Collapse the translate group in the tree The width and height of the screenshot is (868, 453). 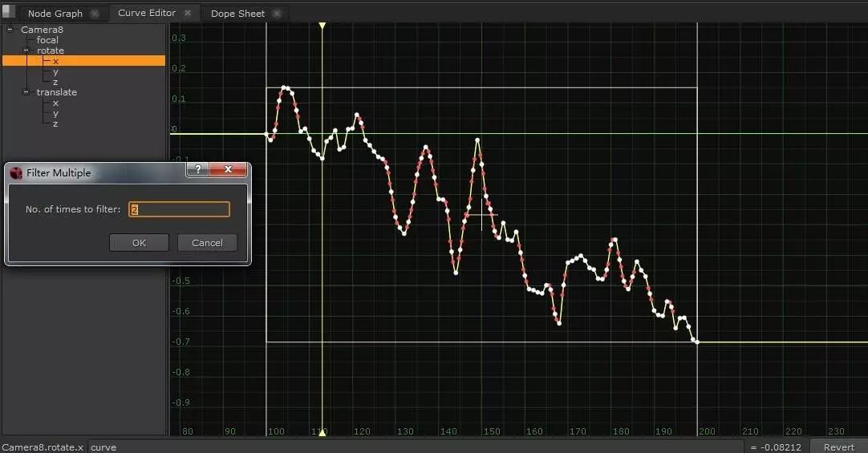[26, 92]
